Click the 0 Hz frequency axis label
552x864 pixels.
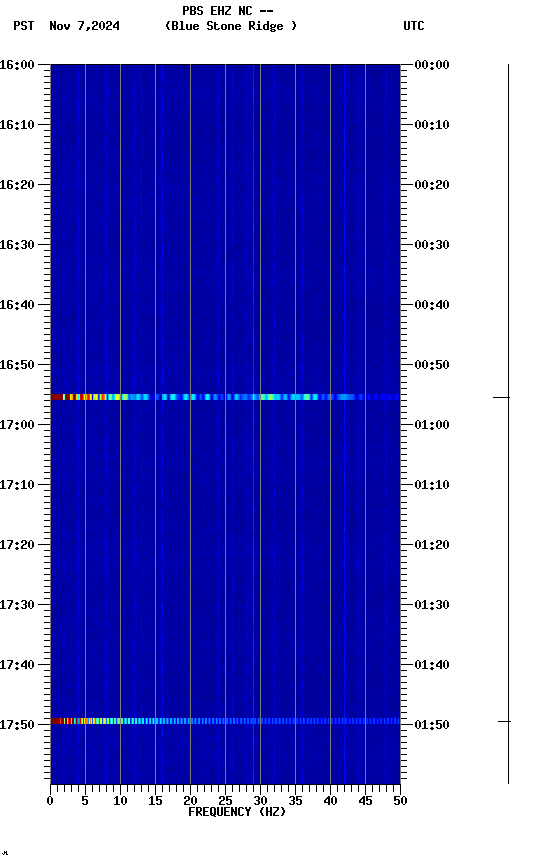[x=50, y=801]
